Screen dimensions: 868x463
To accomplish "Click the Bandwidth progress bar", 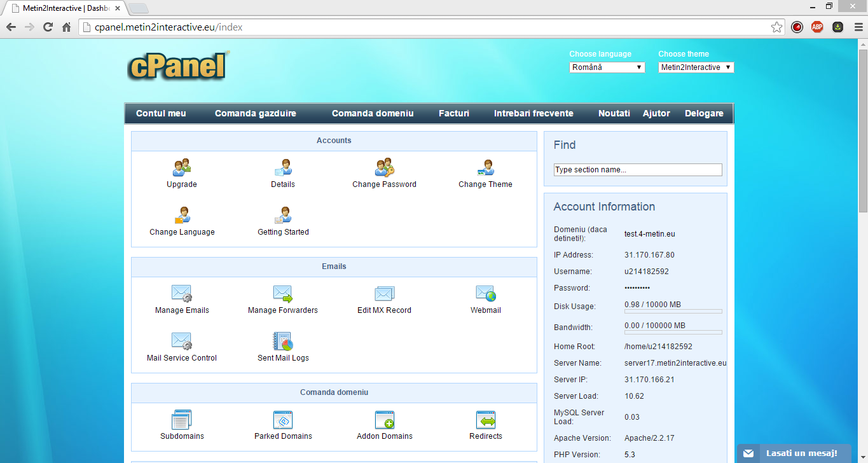I will pos(673,333).
